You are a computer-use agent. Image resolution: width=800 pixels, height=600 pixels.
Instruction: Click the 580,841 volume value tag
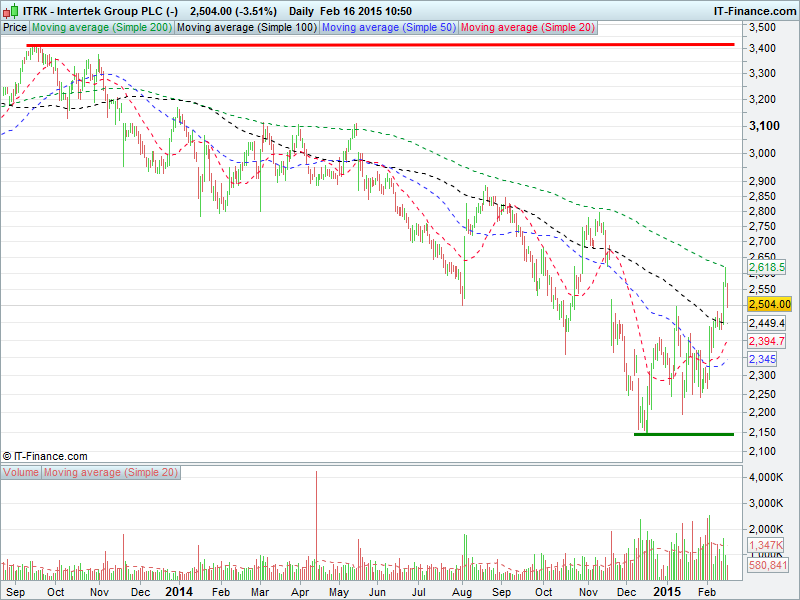tap(768, 565)
